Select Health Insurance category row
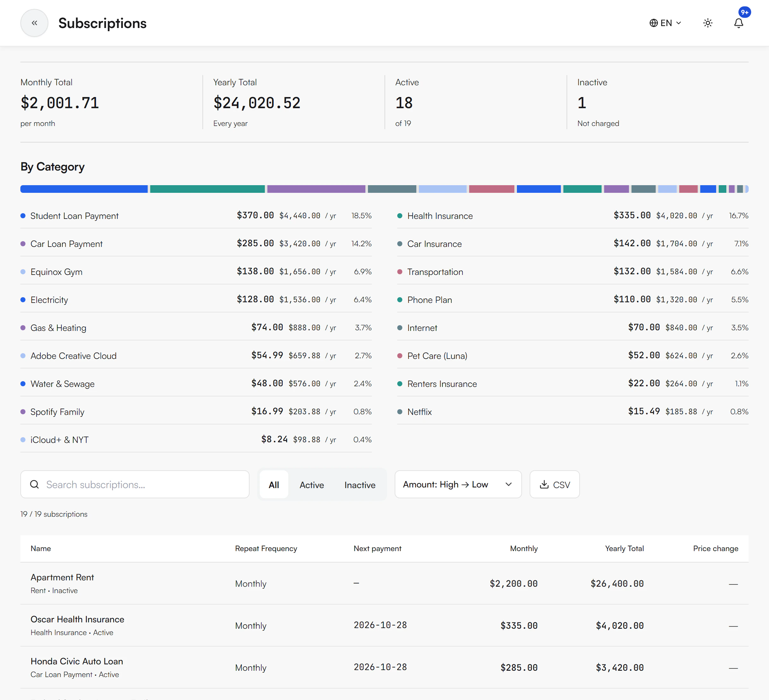The image size is (769, 700). pos(573,216)
